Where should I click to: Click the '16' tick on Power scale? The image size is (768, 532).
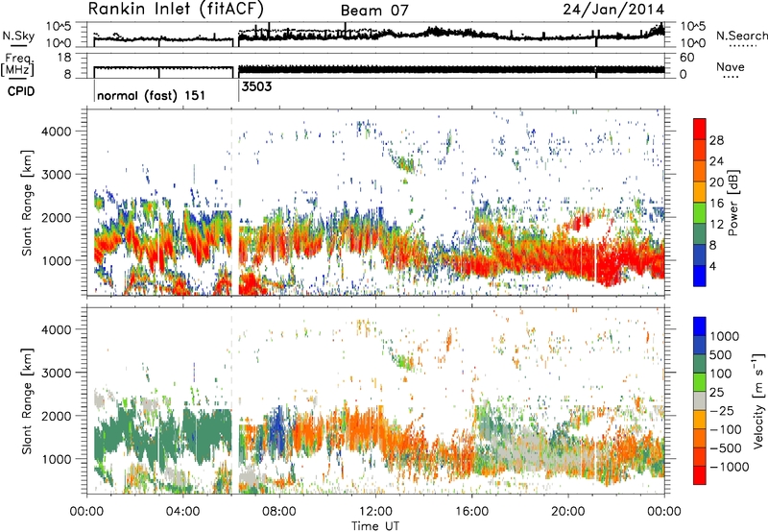coord(716,204)
